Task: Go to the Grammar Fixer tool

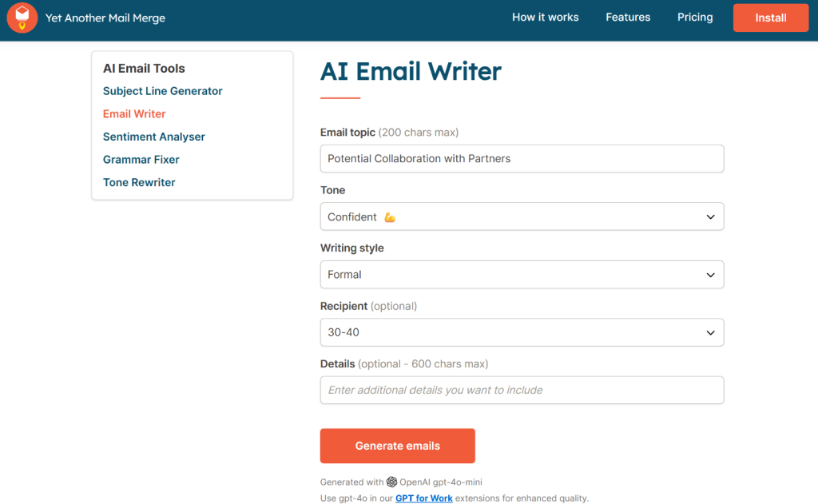Action: tap(141, 160)
